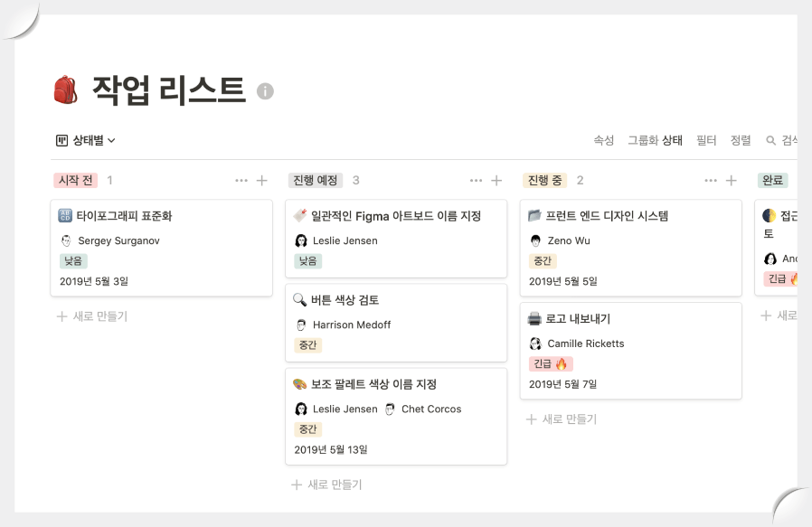This screenshot has width=812, height=527.
Task: Click the backpack icon beside the page title
Action: [65, 87]
